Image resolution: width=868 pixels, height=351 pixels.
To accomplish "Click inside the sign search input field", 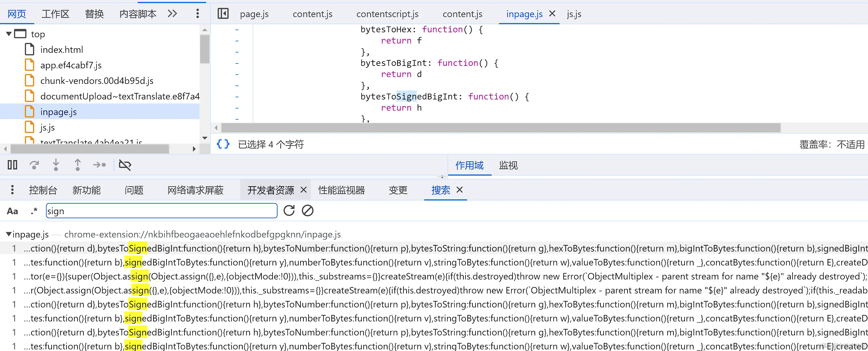I will 161,211.
